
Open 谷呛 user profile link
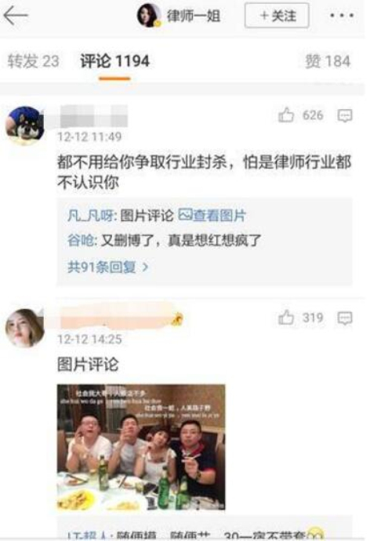click(81, 240)
